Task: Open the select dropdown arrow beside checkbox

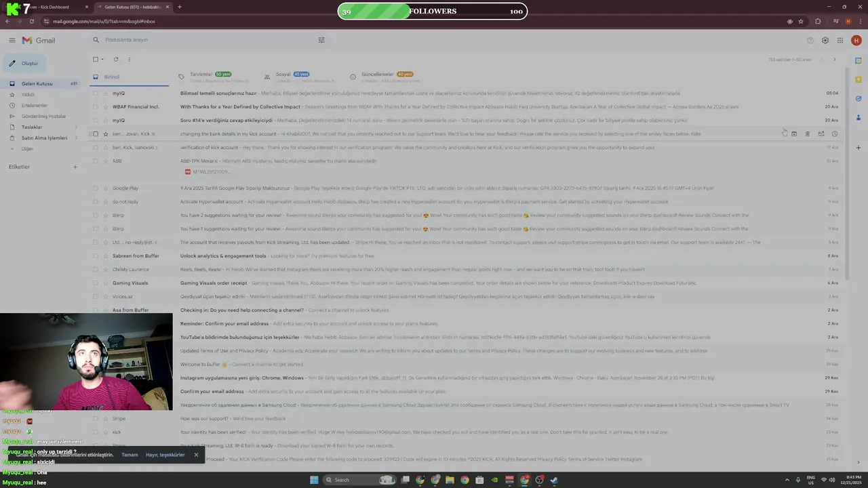Action: (x=102, y=60)
